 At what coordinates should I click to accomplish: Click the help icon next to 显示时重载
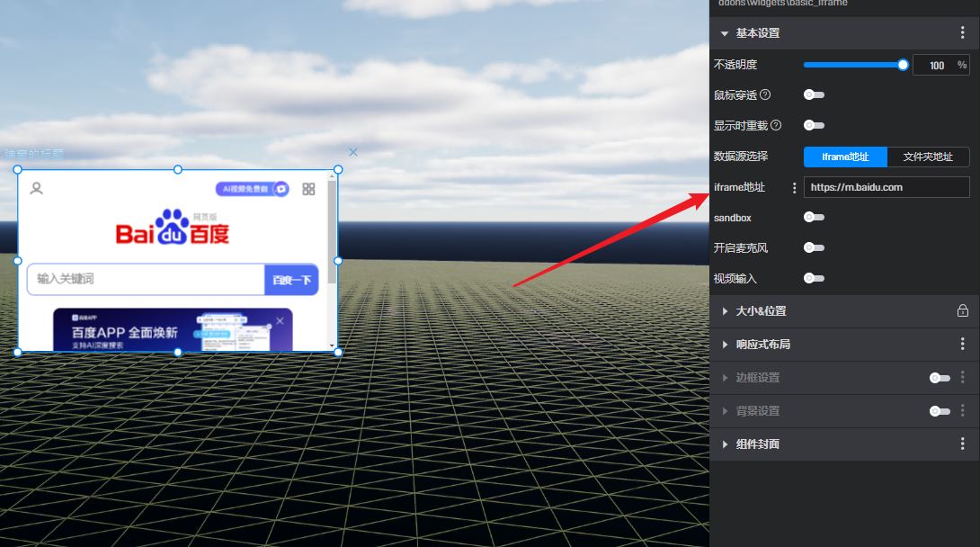[776, 125]
